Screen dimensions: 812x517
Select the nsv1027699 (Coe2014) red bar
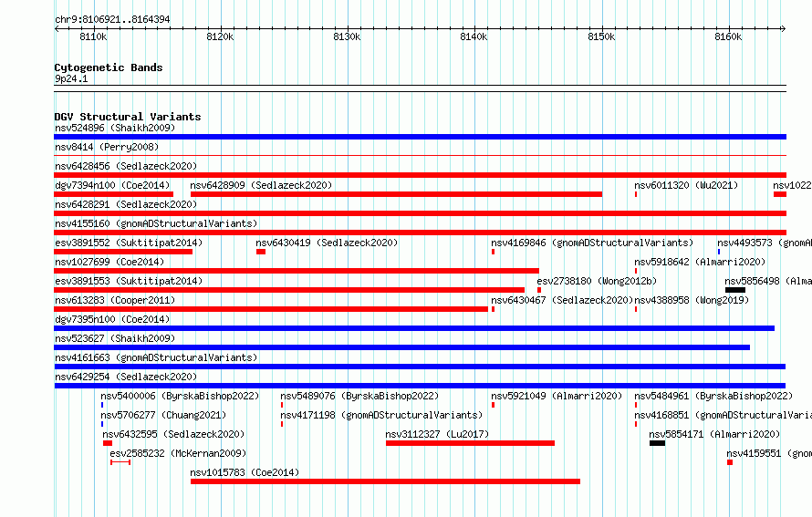pyautogui.click(x=297, y=271)
